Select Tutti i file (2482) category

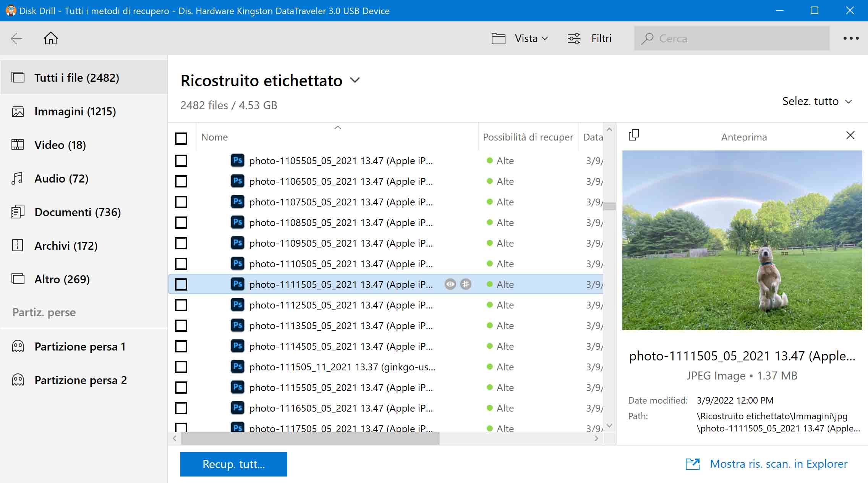coord(84,78)
